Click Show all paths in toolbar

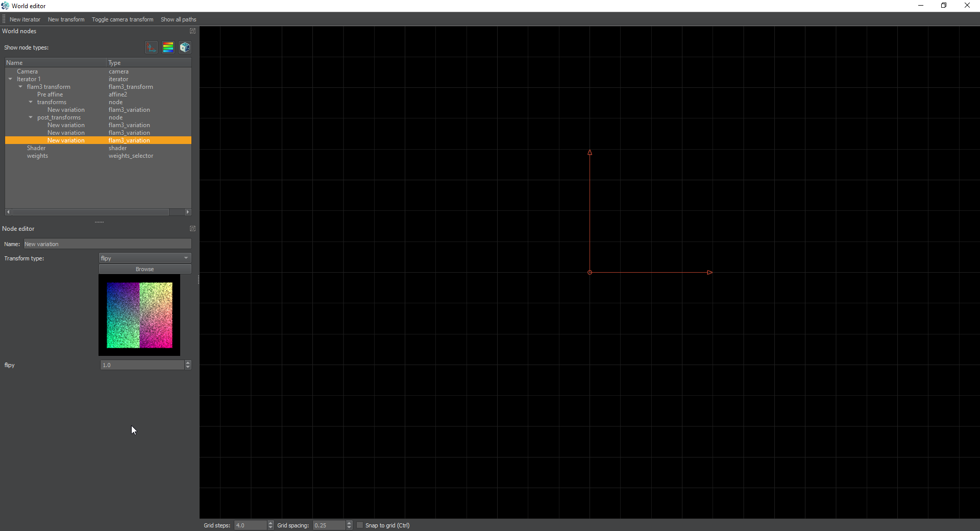(x=179, y=19)
